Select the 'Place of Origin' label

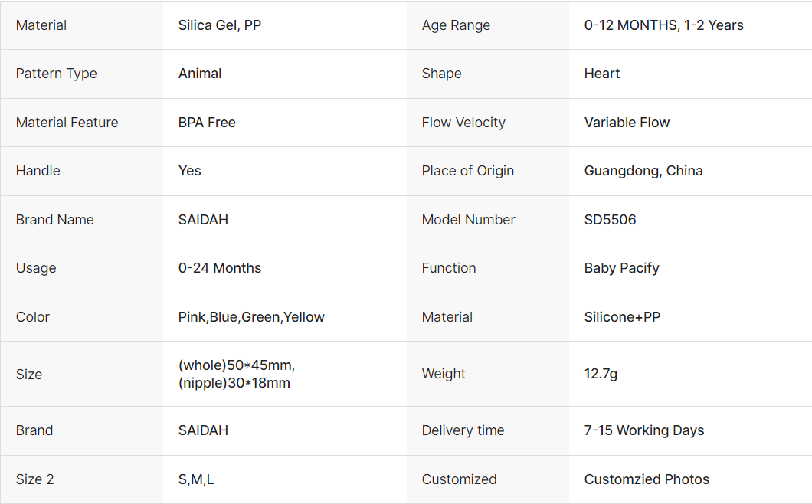pyautogui.click(x=468, y=171)
